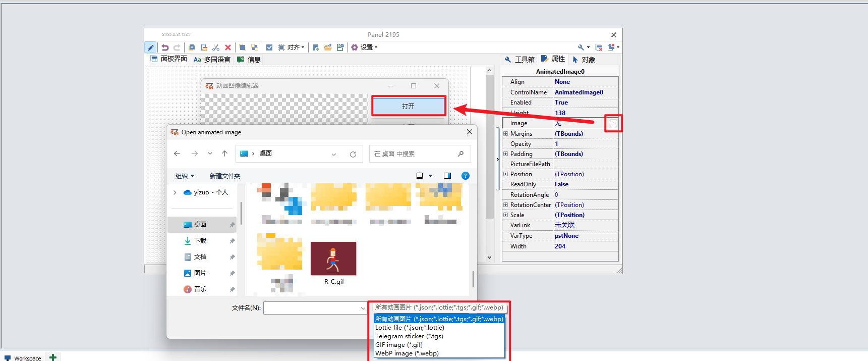Viewport: 868px width, 361px height.
Task: Click the window with red X icon
Action: (599, 47)
